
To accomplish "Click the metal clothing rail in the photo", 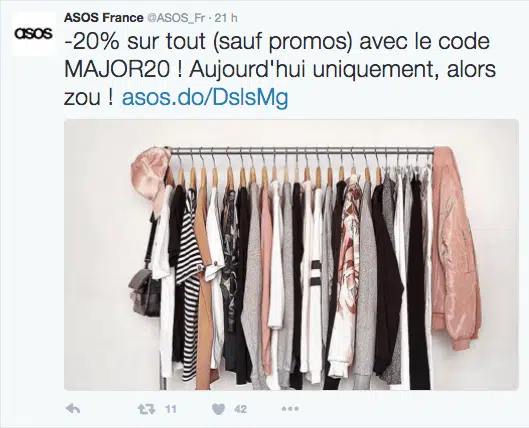I will (x=301, y=151).
